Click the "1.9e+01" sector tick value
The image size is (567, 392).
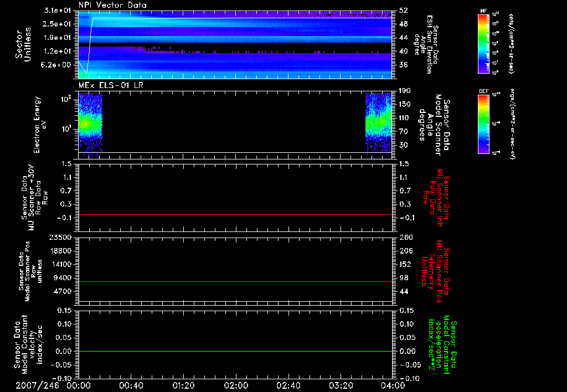(x=58, y=38)
